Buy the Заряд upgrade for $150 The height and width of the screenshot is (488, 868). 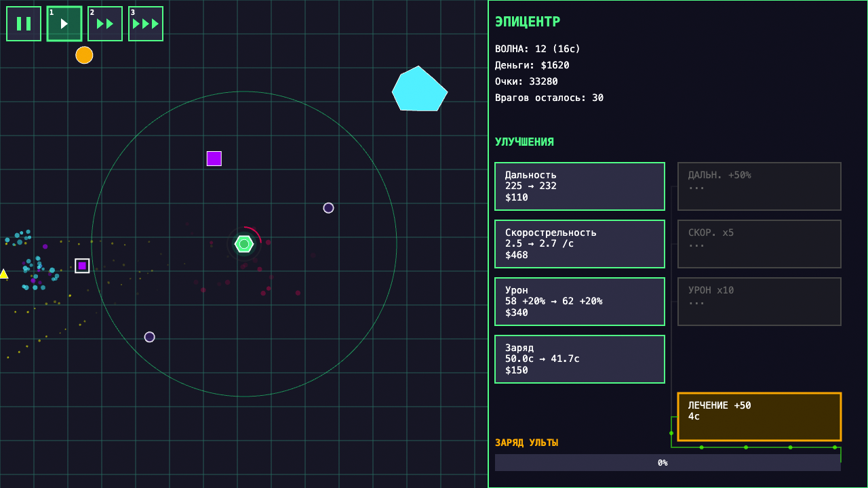tap(580, 359)
